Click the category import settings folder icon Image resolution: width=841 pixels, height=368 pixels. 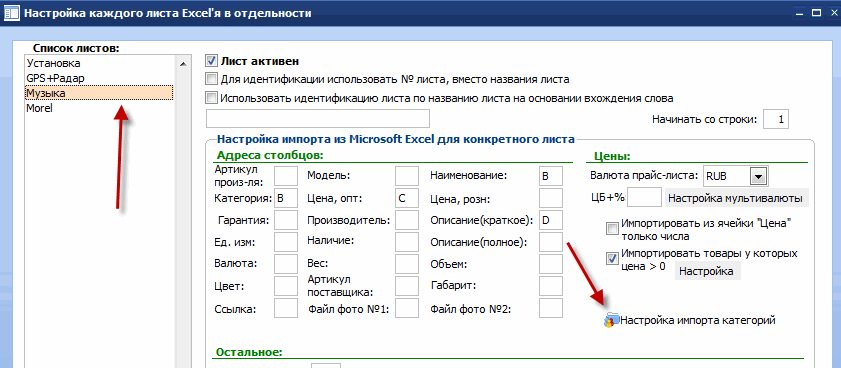611,320
